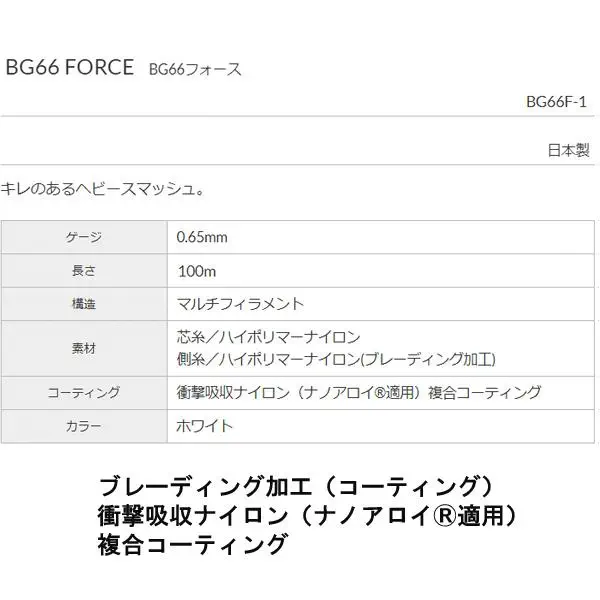This screenshot has width=600, height=600.
Task: Click the 日本製 label
Action: [568, 150]
